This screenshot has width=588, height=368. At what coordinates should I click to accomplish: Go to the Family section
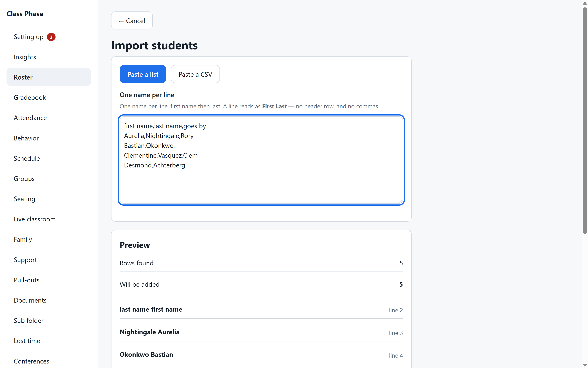pos(49,239)
